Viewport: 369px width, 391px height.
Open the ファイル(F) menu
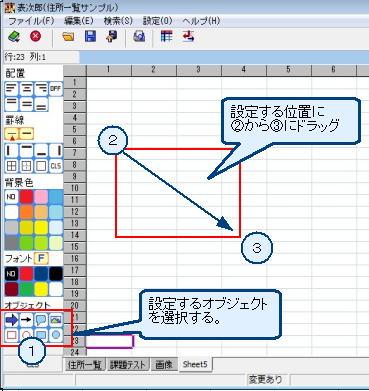[x=31, y=21]
